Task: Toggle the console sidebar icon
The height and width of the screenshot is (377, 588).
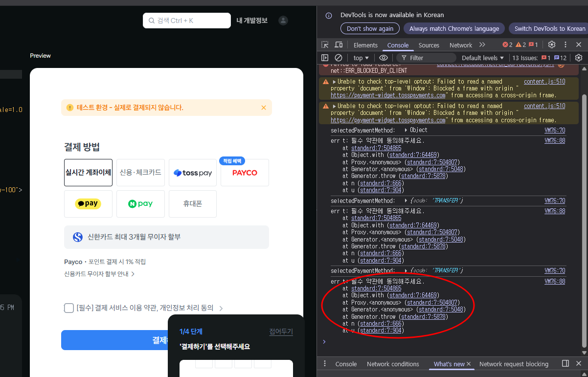Action: 325,58
